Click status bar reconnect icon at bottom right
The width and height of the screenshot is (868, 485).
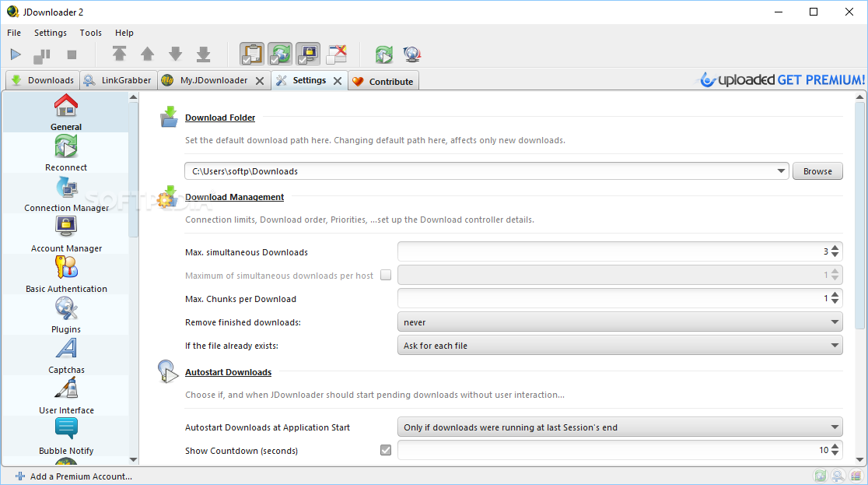821,476
